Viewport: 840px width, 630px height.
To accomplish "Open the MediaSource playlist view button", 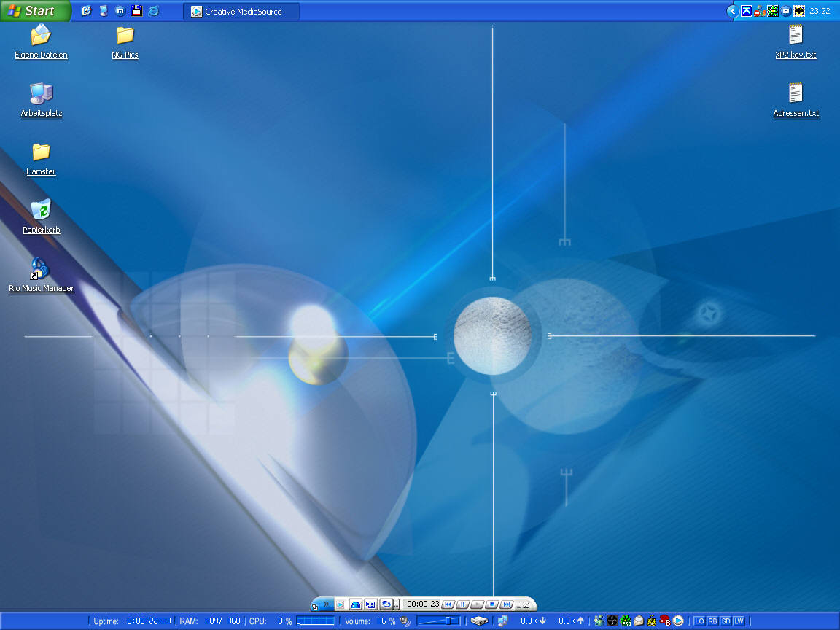I will pyautogui.click(x=370, y=604).
